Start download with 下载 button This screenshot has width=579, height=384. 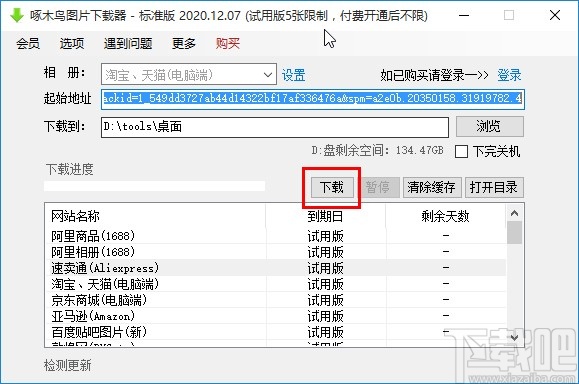332,188
